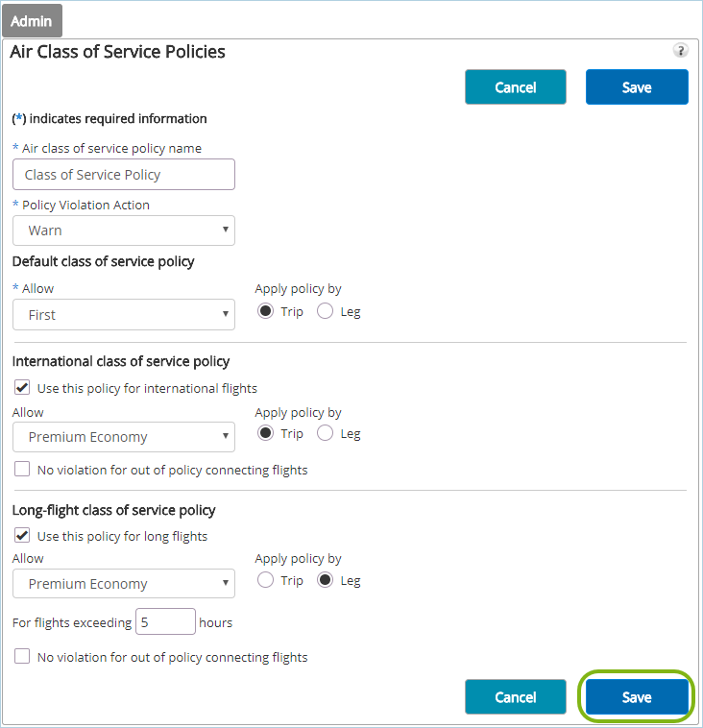Expand the default Allow dropdown showing First
The image size is (703, 728).
[124, 315]
